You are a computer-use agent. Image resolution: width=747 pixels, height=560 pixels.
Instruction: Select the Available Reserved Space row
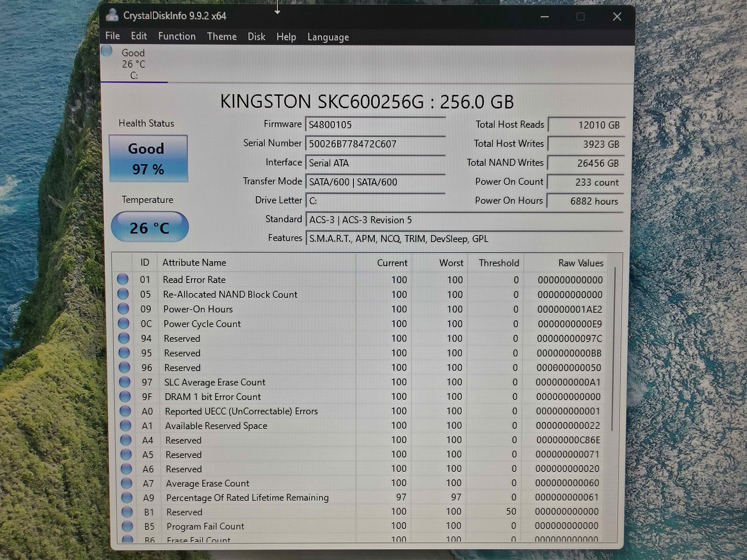pyautogui.click(x=361, y=425)
